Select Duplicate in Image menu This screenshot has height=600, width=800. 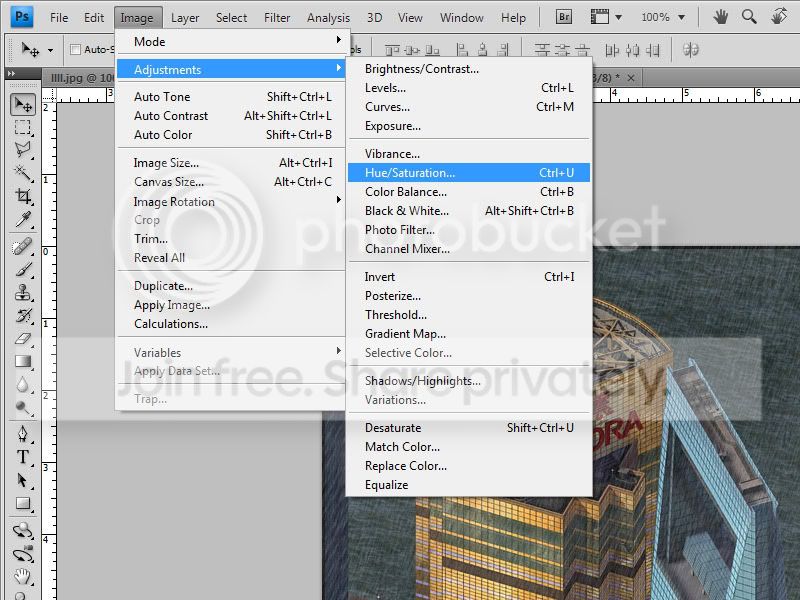click(x=232, y=286)
